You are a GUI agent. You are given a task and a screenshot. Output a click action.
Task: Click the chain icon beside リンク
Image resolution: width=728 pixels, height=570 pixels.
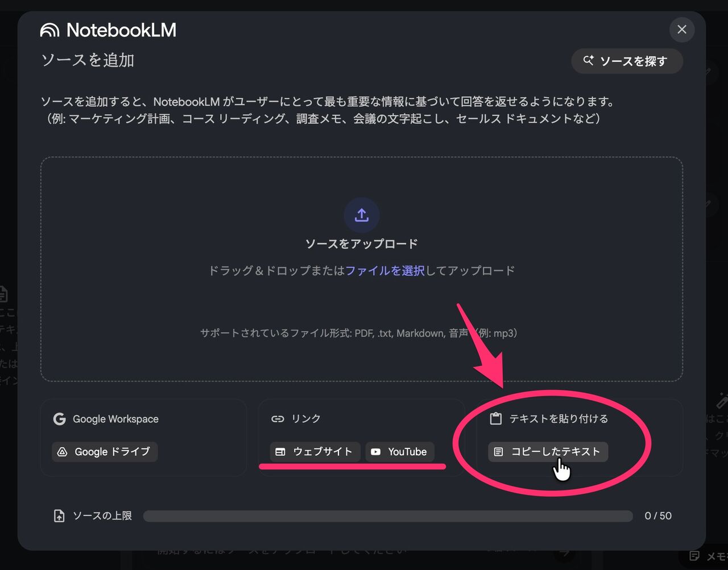tap(278, 419)
